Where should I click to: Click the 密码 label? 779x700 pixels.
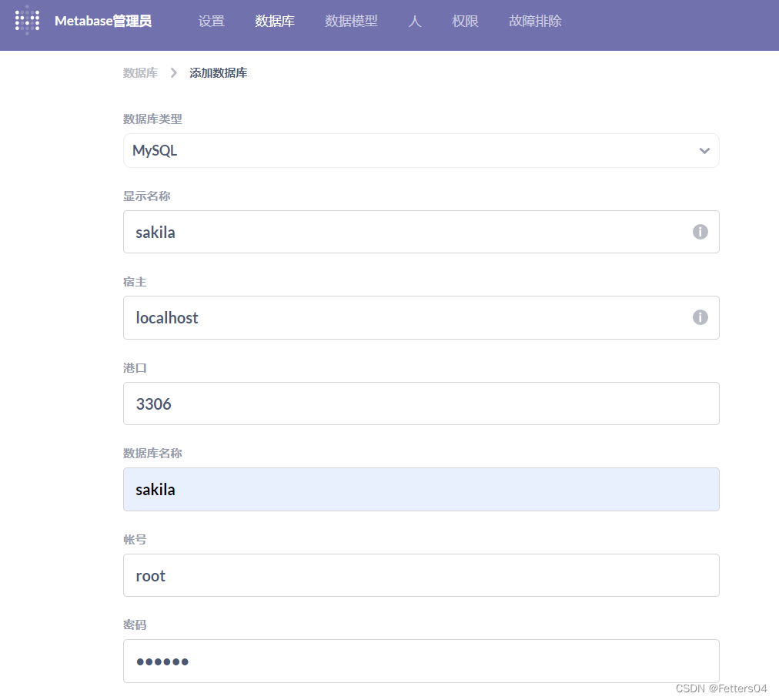click(x=135, y=625)
